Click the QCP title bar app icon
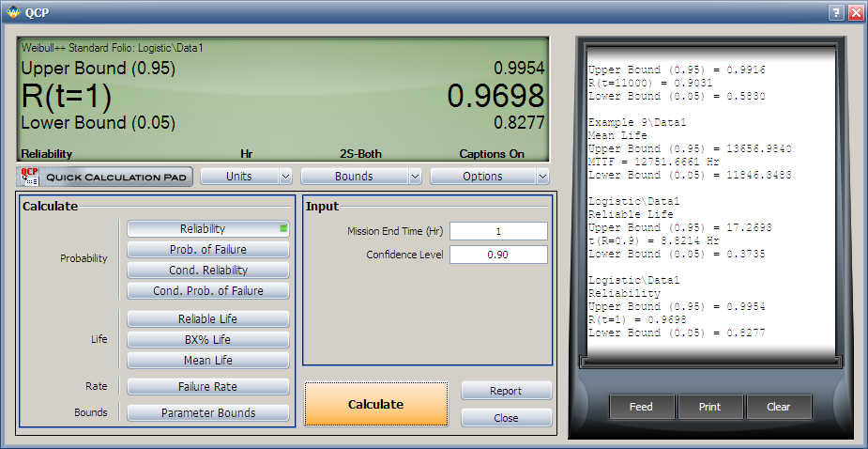Image resolution: width=868 pixels, height=449 pixels. (x=14, y=11)
